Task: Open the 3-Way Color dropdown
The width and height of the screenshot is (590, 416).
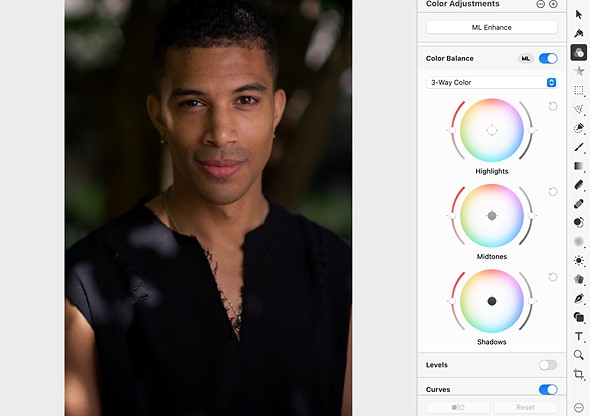Action: tap(491, 82)
